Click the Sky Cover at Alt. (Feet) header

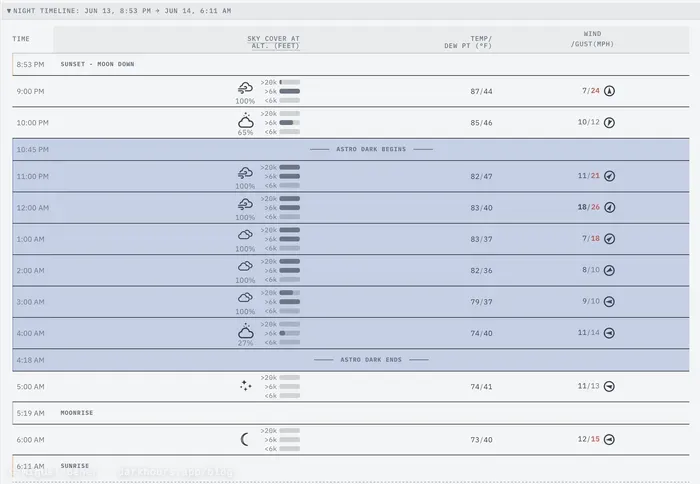273,42
